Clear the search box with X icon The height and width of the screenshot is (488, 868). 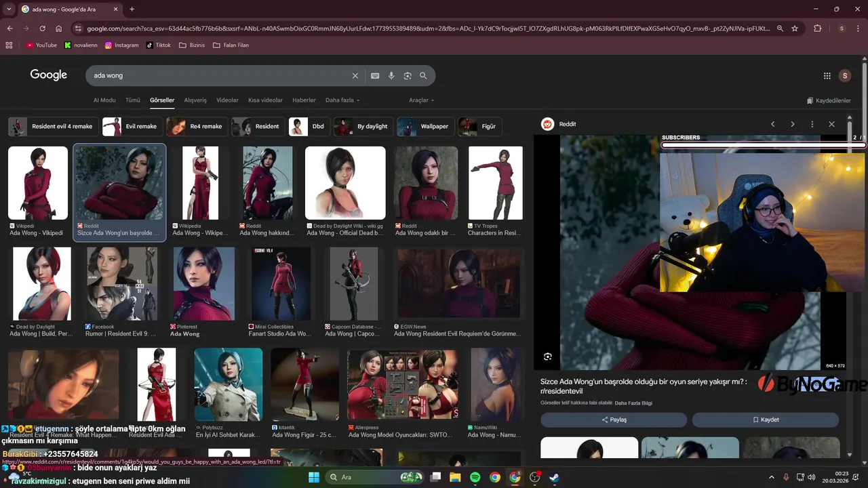[355, 76]
